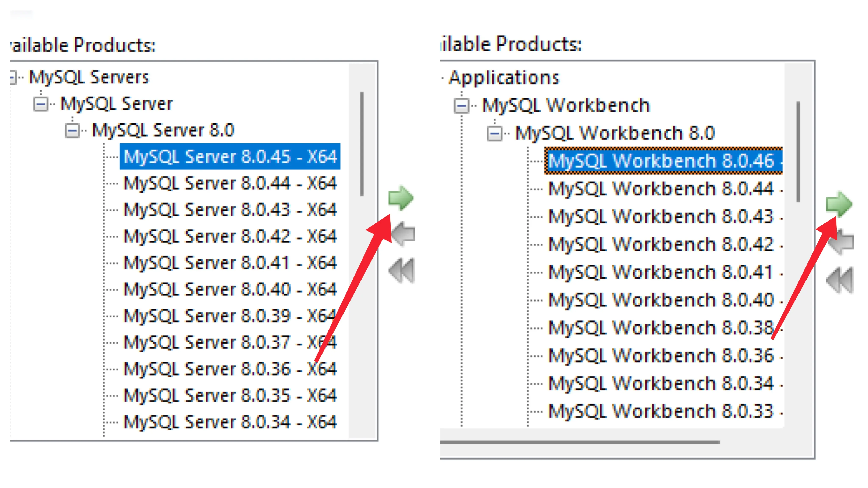This screenshot has height=488, width=868.
Task: Click the single gray remove arrow beside the Server list
Action: point(403,234)
